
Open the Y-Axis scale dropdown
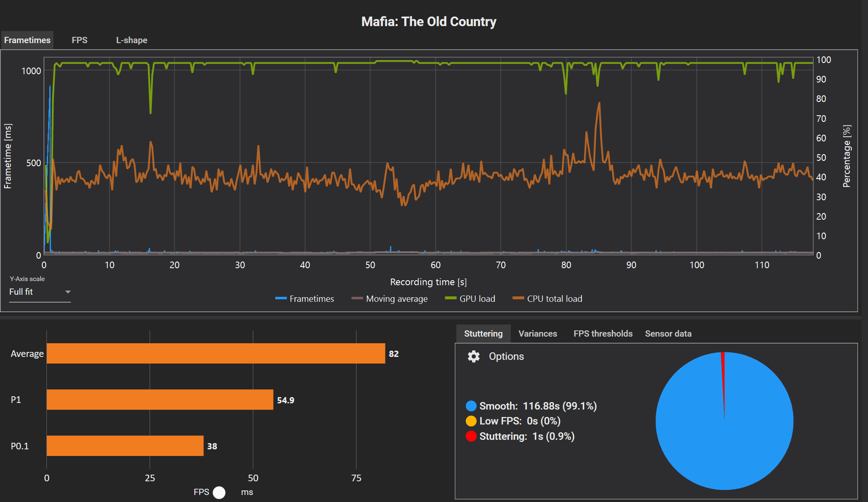tap(39, 292)
